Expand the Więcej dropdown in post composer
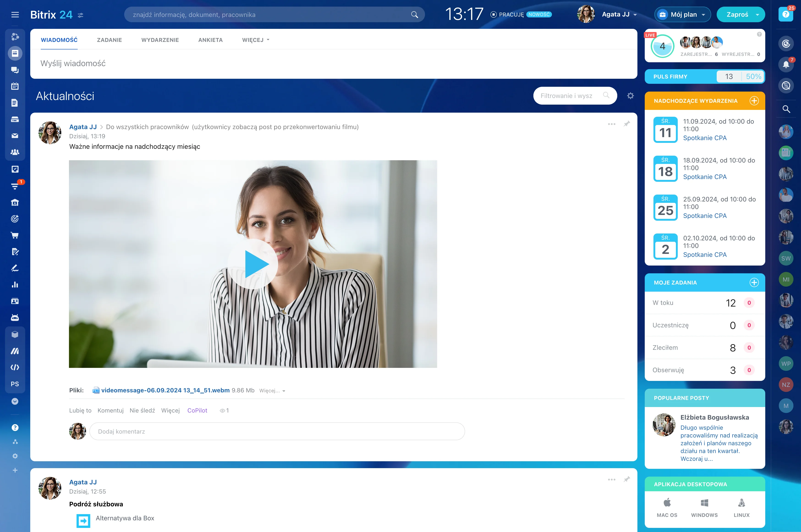Viewport: 801px width, 532px height. tap(255, 40)
